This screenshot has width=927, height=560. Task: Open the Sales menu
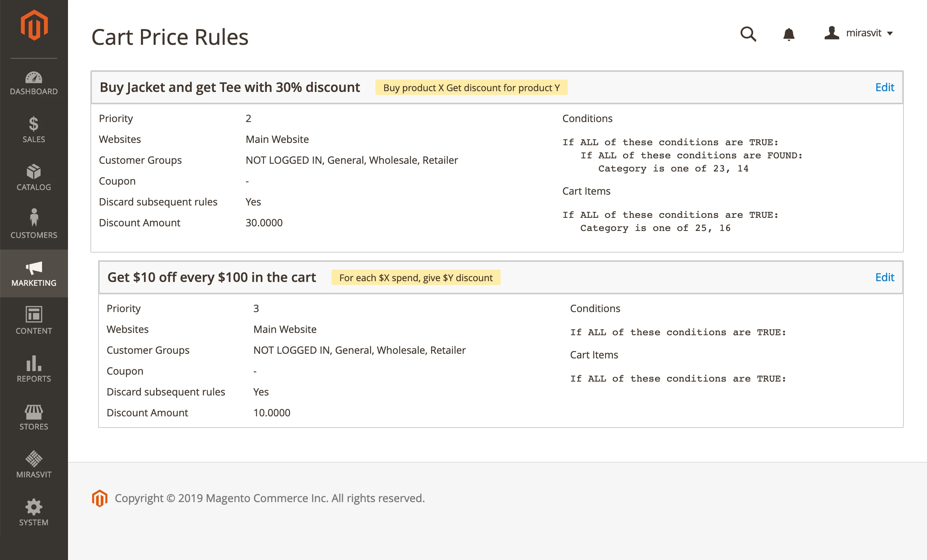[34, 130]
